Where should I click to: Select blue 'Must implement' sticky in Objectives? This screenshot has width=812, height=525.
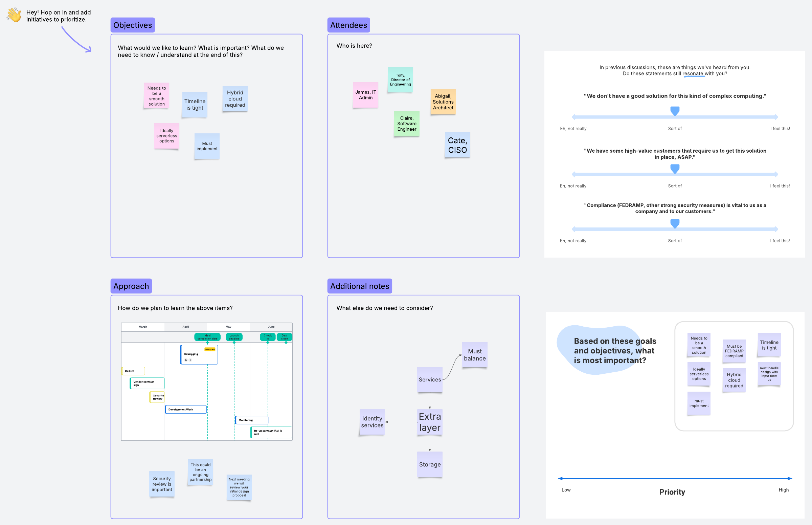point(207,146)
